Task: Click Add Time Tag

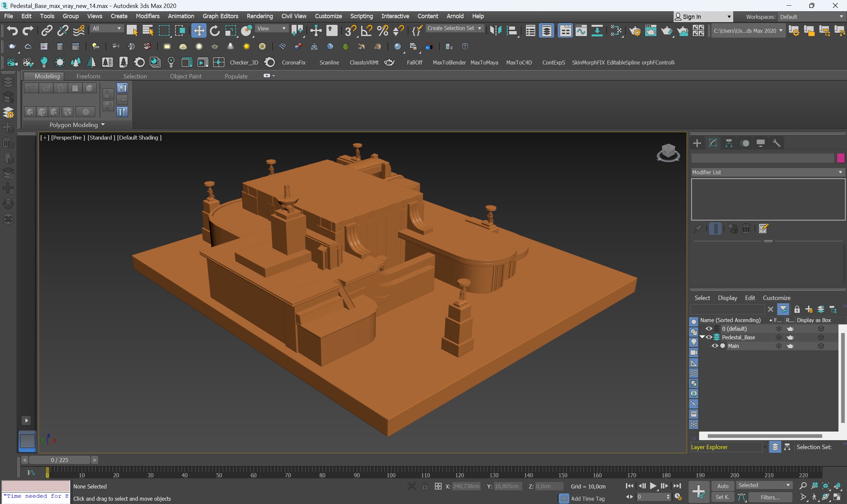Action: [x=588, y=499]
